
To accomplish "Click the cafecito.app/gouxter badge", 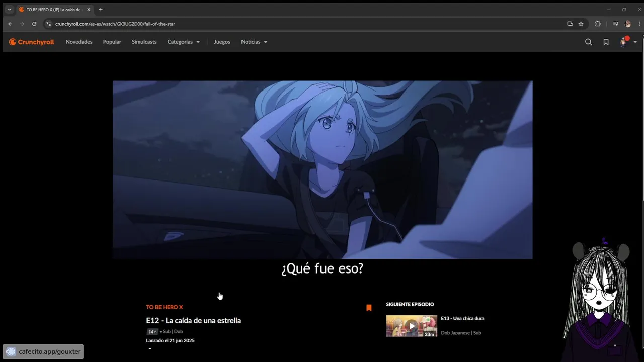I will pyautogui.click(x=43, y=352).
